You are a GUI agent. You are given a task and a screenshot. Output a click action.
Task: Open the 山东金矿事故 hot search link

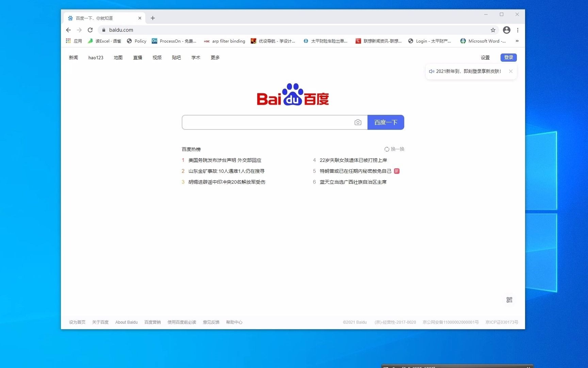click(x=226, y=171)
